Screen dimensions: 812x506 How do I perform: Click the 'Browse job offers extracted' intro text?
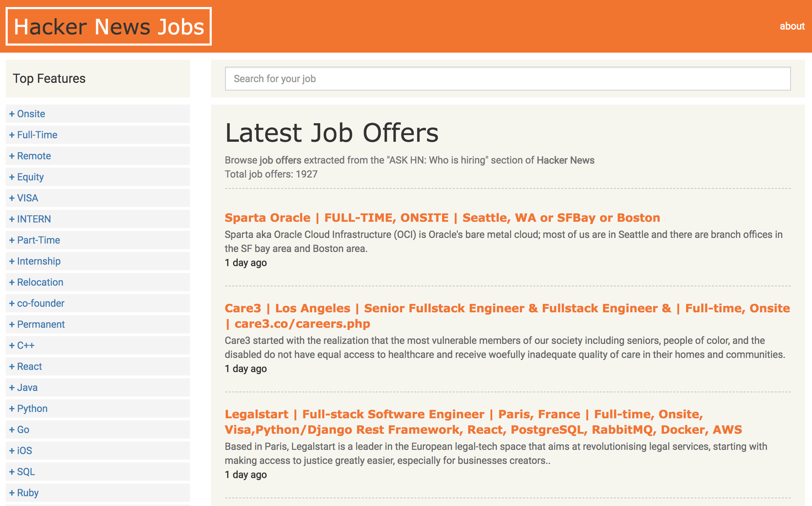pyautogui.click(x=410, y=160)
